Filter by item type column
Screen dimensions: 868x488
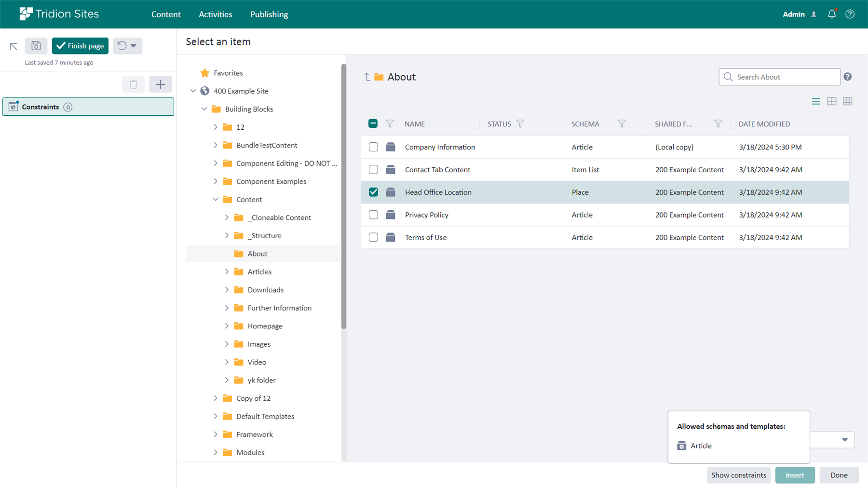tap(390, 124)
